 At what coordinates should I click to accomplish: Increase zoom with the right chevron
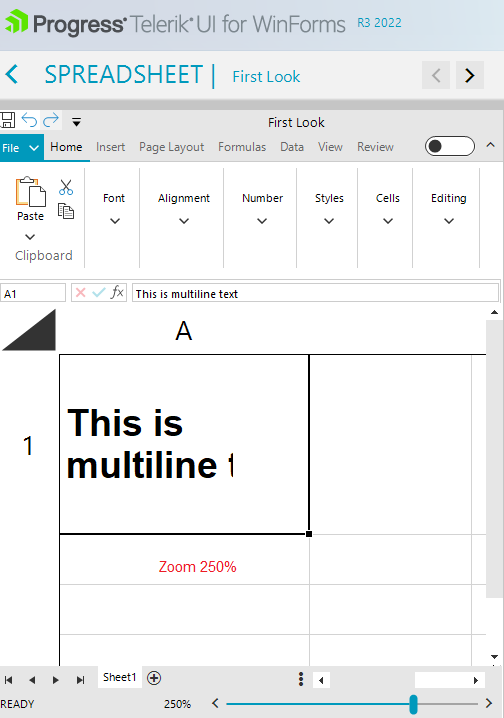click(489, 703)
